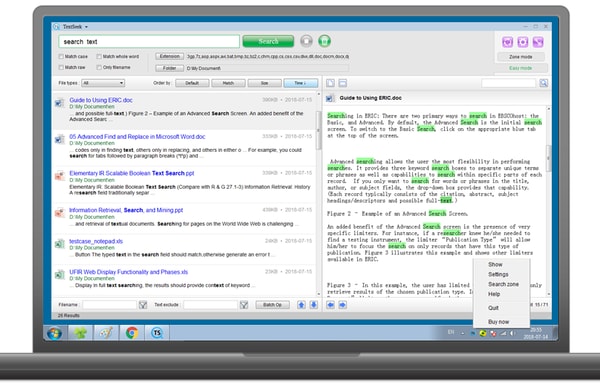Open Chrome from the taskbar
The width and height of the screenshot is (600, 384).
[132, 333]
